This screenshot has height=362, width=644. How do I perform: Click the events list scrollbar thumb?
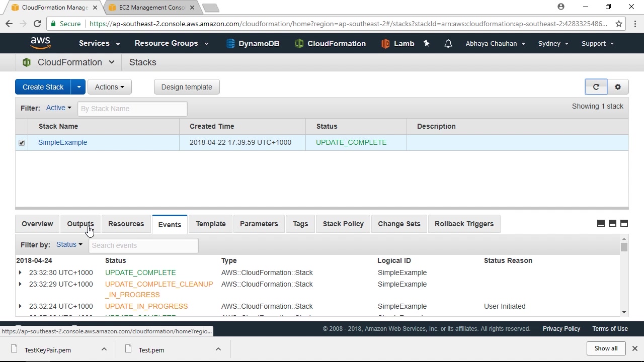pyautogui.click(x=624, y=247)
